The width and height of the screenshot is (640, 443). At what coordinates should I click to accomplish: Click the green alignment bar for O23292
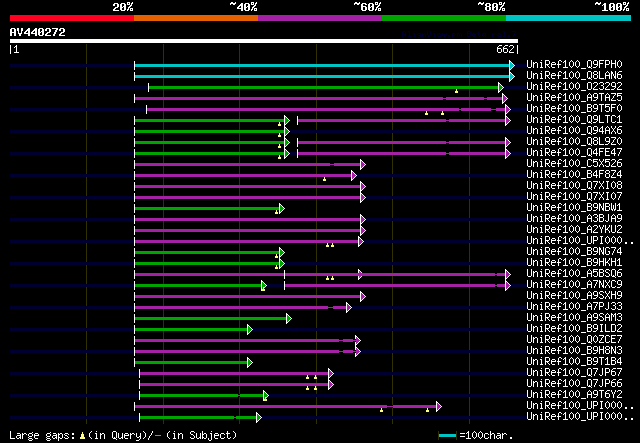pyautogui.click(x=324, y=87)
